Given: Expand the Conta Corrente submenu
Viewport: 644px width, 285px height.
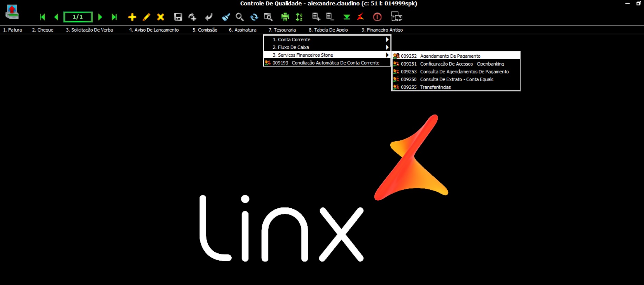Looking at the screenshot, I should pyautogui.click(x=327, y=40).
